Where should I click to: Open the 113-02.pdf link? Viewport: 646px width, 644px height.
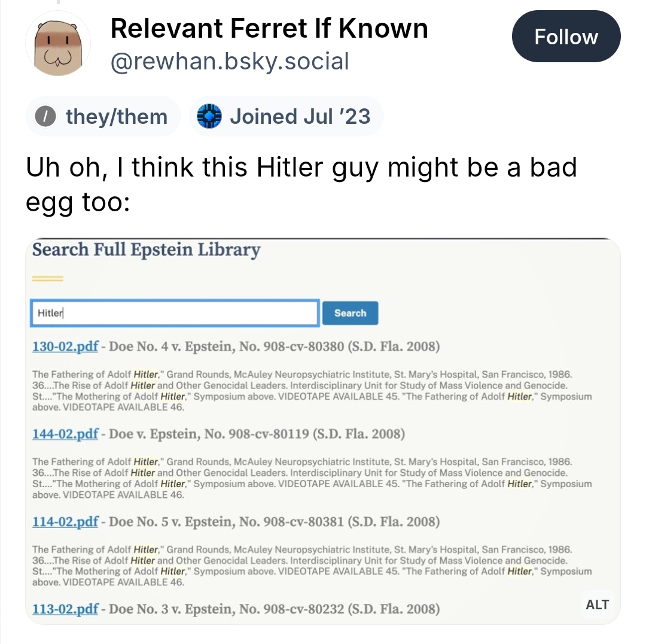(x=65, y=609)
